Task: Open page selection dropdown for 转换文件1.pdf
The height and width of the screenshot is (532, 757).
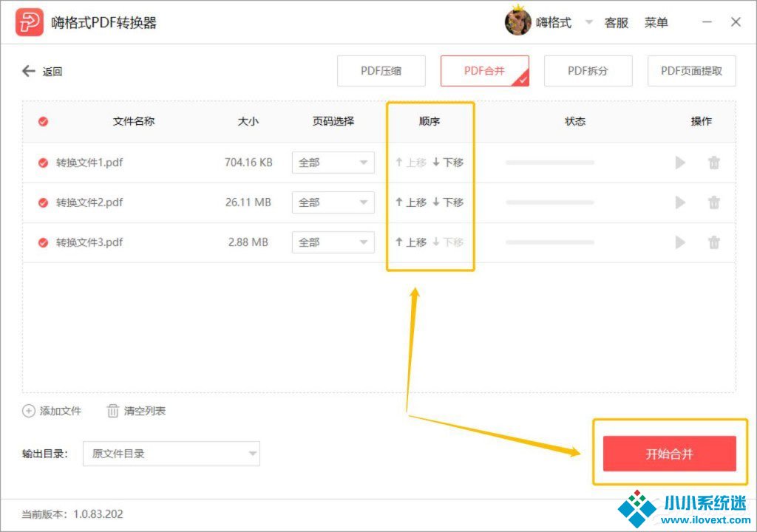Action: [x=333, y=163]
